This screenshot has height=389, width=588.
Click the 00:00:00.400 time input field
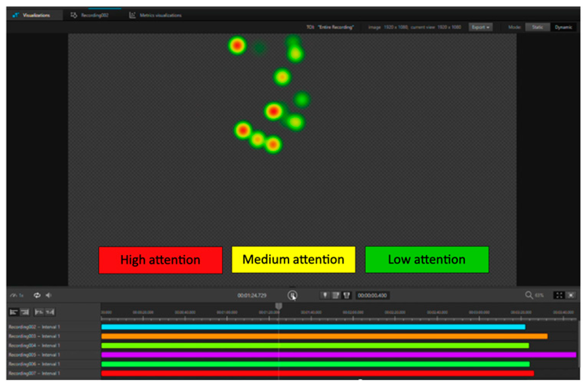pyautogui.click(x=372, y=295)
